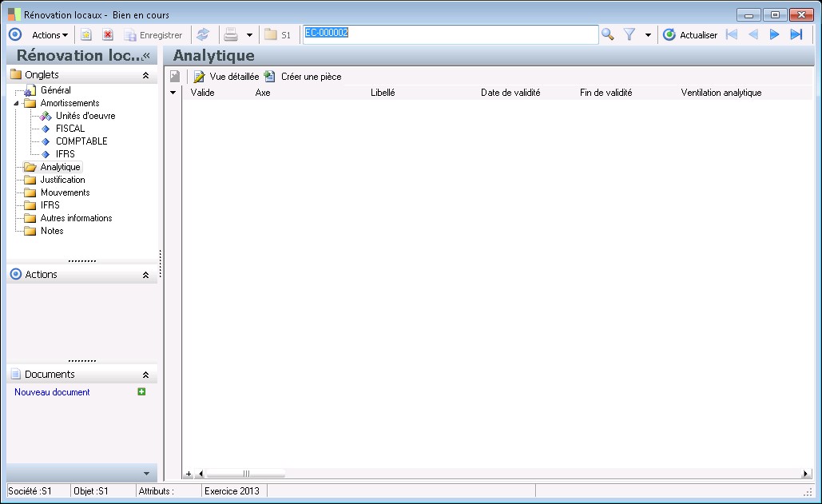Collapse the Actions panel section
Screen dimensions: 822x504
[x=145, y=275]
